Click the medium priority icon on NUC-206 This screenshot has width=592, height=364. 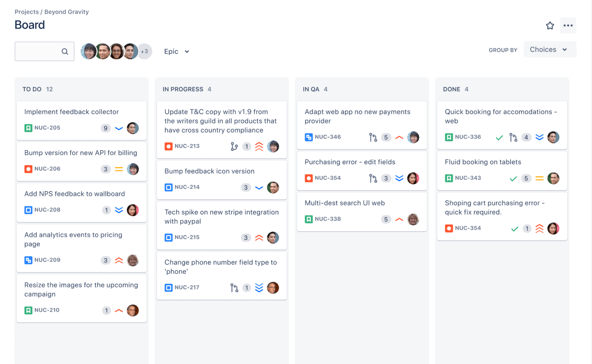[119, 169]
